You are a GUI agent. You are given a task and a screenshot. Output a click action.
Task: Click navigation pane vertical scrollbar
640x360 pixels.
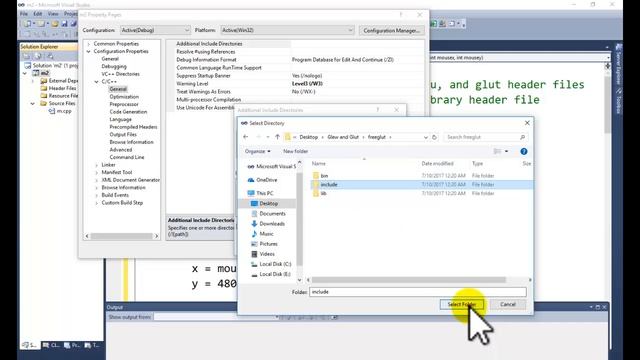(x=300, y=218)
